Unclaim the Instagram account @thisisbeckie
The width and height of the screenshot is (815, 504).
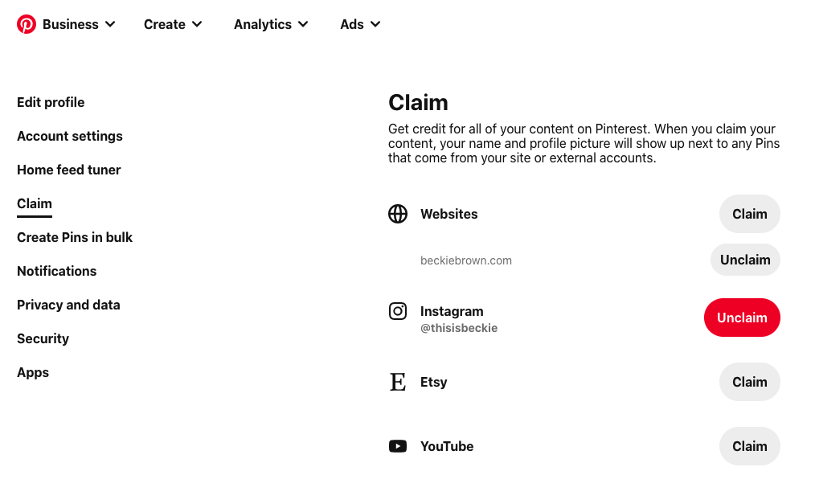point(742,318)
